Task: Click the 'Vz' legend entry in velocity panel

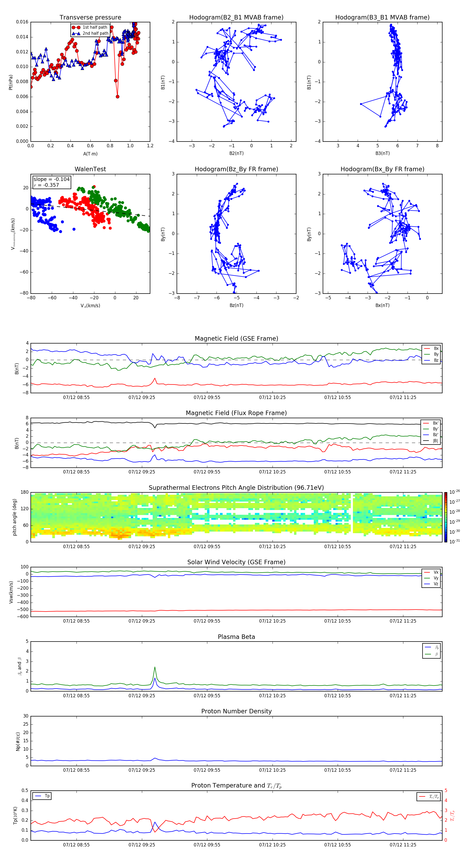Action: point(431,584)
